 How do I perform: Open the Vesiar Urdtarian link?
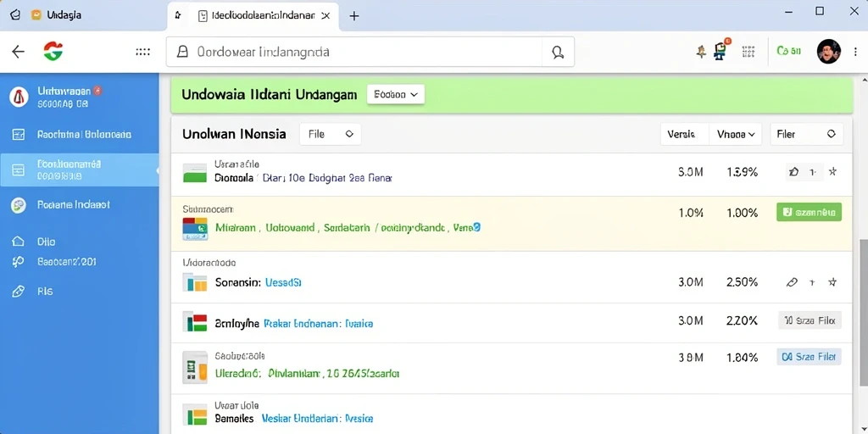(x=317, y=419)
